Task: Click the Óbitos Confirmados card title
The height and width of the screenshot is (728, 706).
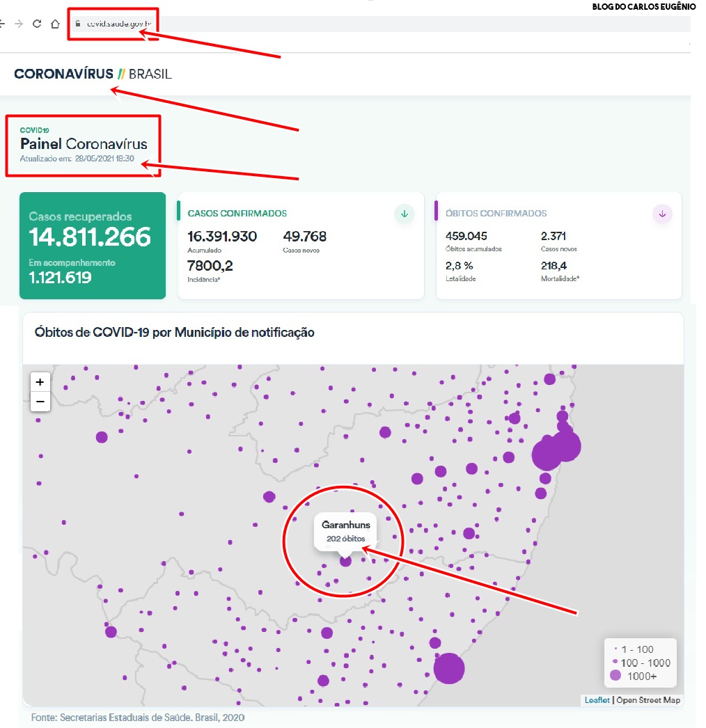Action: 496,214
